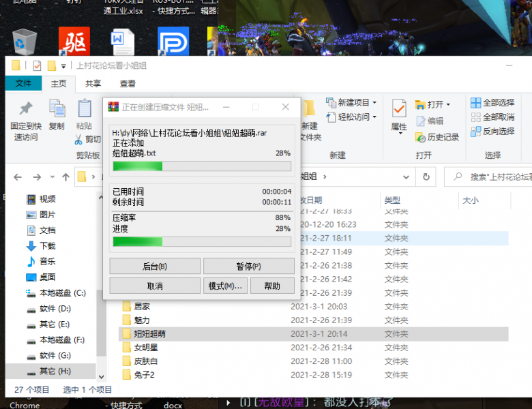Select the Downloads (下载) folder in sidebar
Image resolution: width=532 pixels, height=409 pixels.
click(x=47, y=246)
